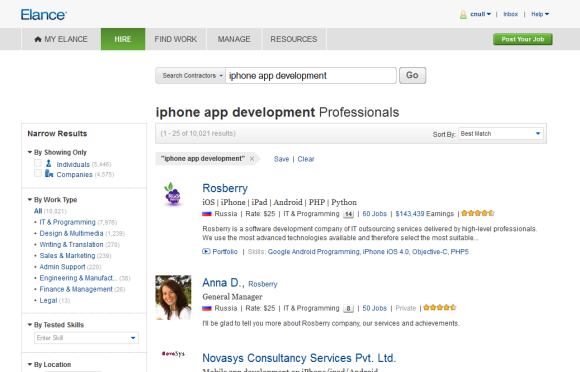580x372 pixels.
Task: Open the Search Contractors dropdown
Action: coord(190,75)
